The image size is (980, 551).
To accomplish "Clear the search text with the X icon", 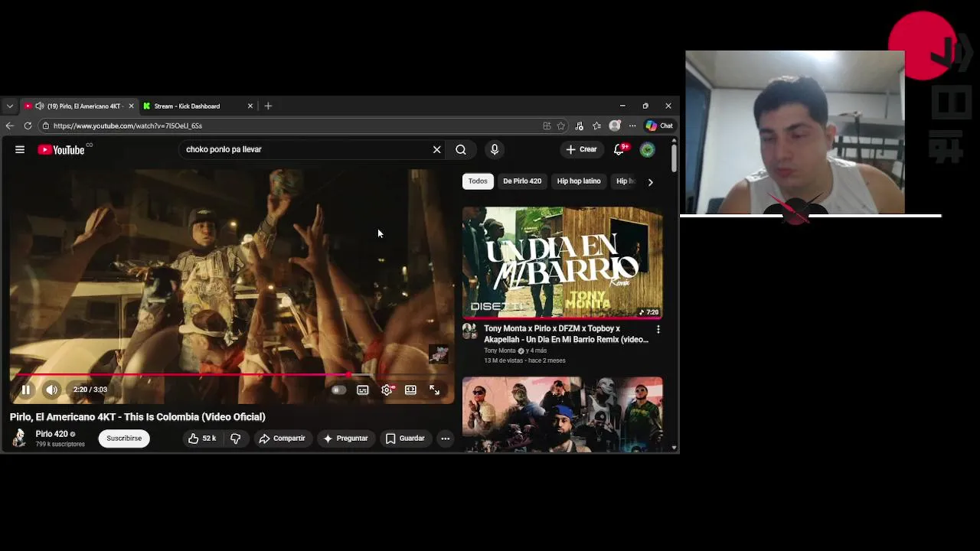I will point(437,150).
